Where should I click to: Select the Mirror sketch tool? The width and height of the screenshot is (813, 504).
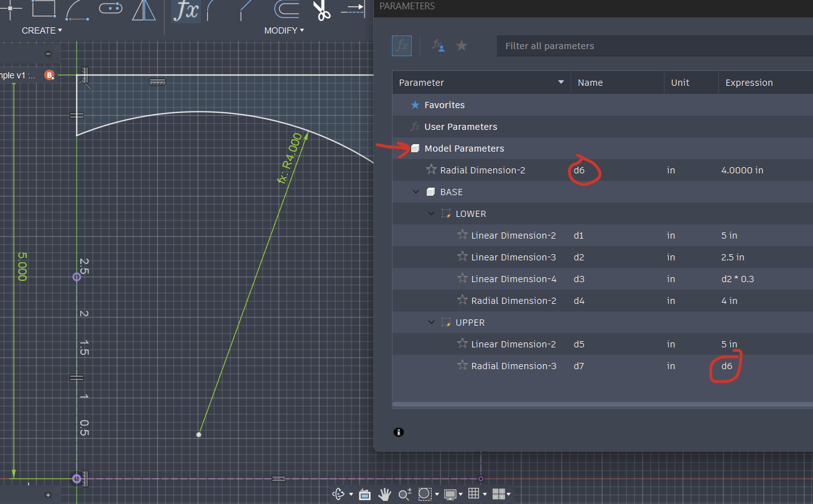coord(144,9)
